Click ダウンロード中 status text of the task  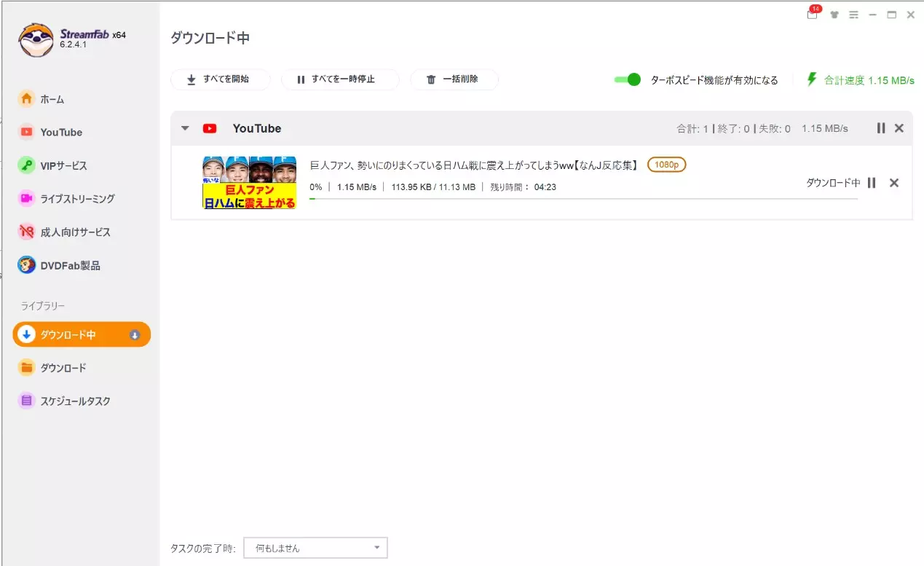point(833,183)
